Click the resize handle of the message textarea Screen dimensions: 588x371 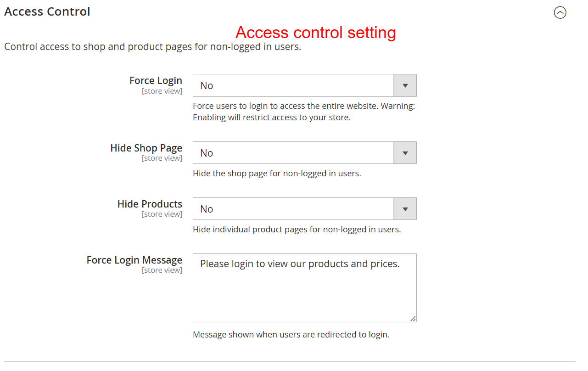tap(413, 319)
